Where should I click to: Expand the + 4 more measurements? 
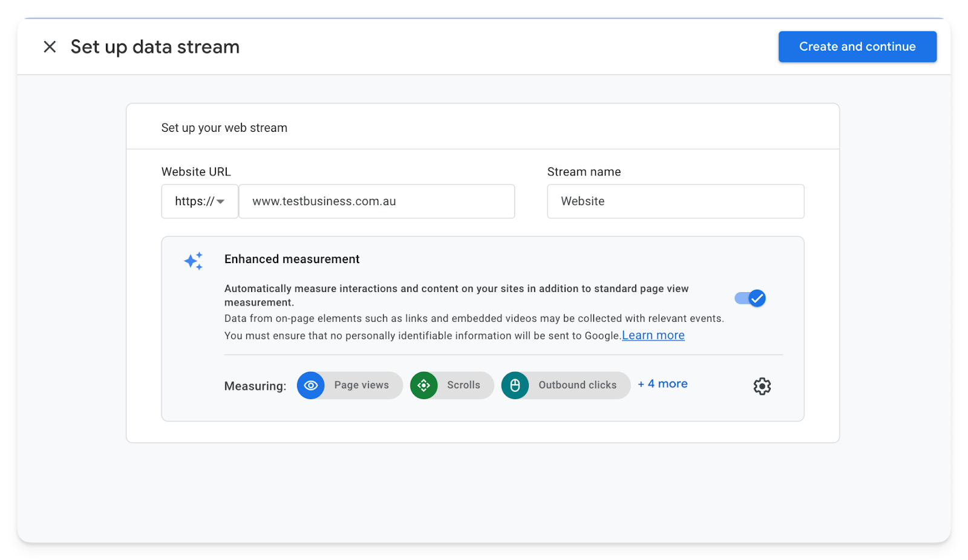click(662, 384)
